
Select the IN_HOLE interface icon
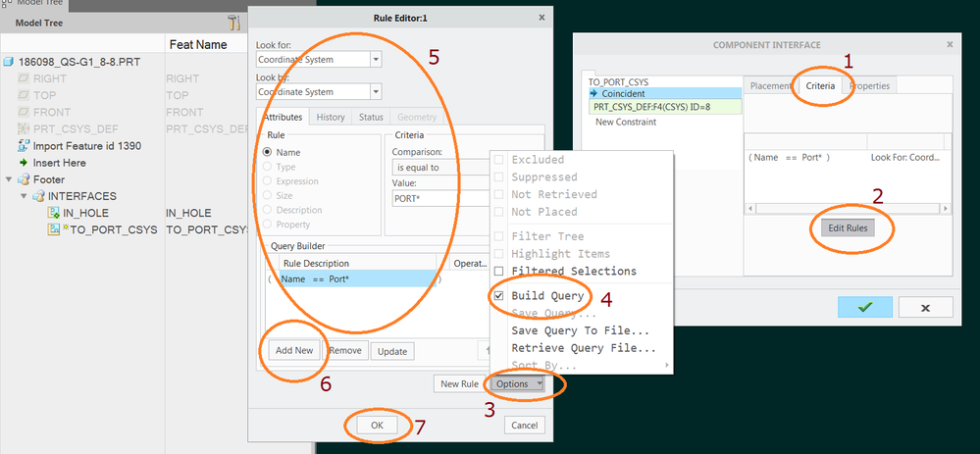[x=55, y=213]
